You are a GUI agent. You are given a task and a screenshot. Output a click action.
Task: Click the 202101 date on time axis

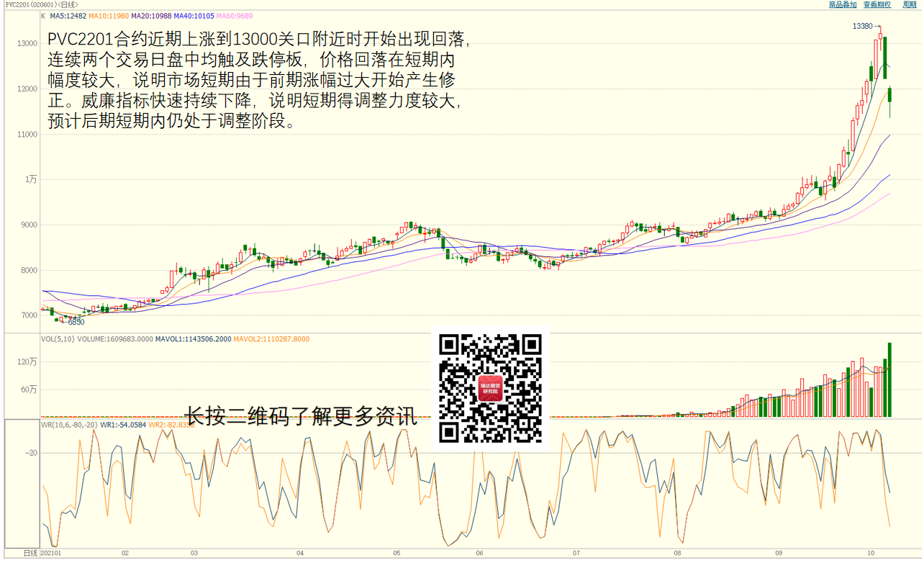52,553
